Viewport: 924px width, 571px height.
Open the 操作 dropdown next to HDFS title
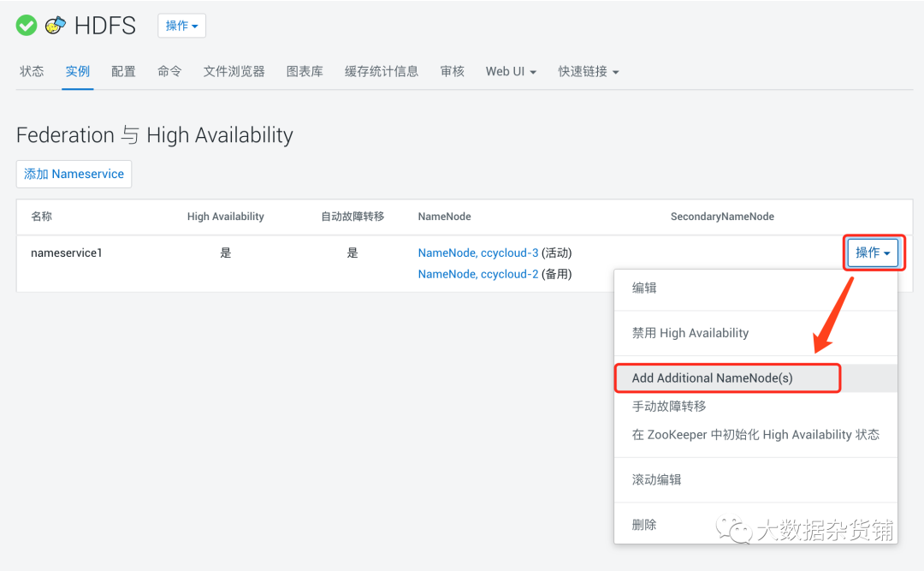point(181,26)
